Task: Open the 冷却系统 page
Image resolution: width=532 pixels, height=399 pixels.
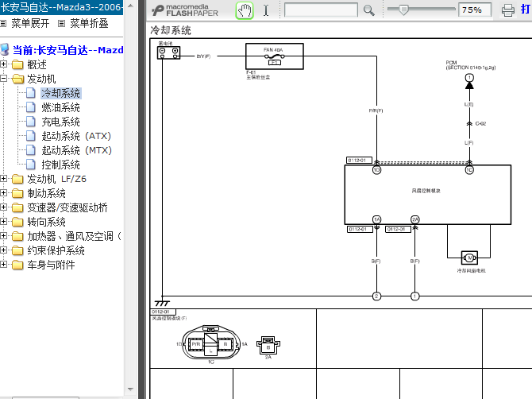Action: (x=60, y=93)
